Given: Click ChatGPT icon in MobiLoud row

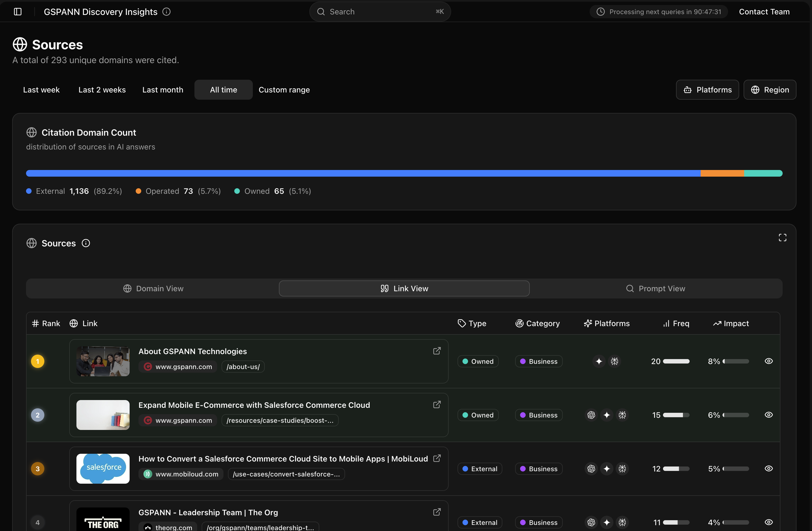Looking at the screenshot, I should 591,469.
